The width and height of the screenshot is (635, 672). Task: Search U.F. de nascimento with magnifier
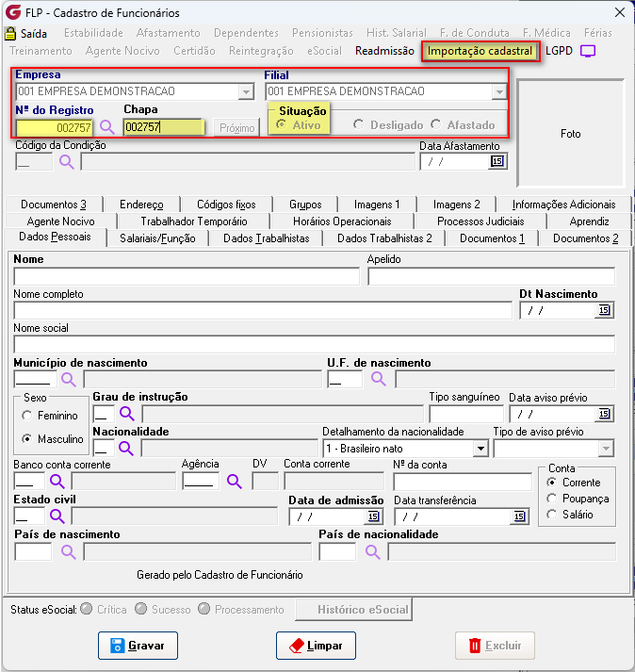coord(379,379)
